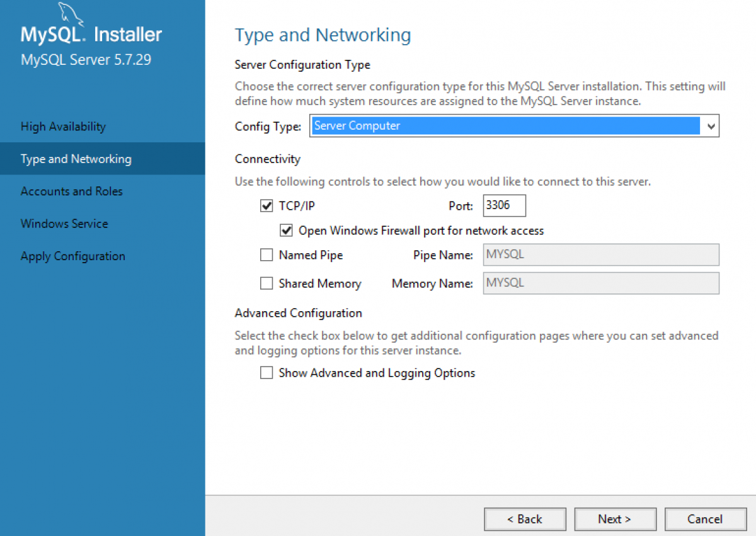The height and width of the screenshot is (536, 756).
Task: Cancel the MySQL installation
Action: click(x=705, y=519)
